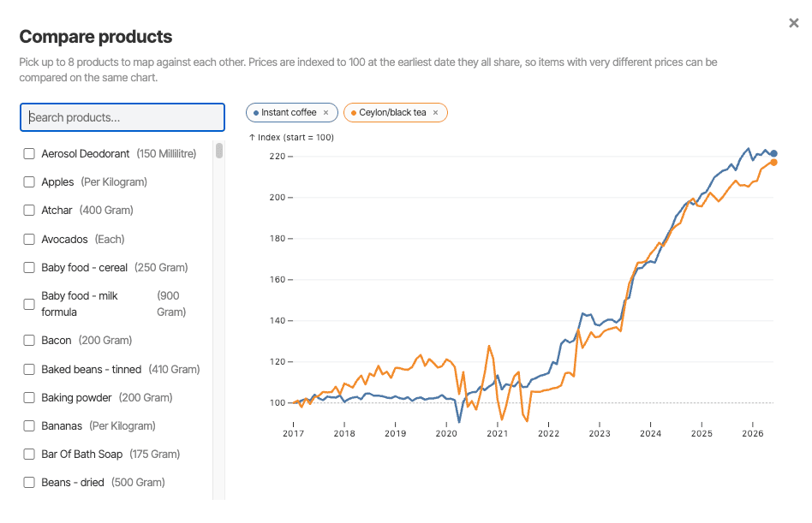Close the Compare products dialog
This screenshot has width=812, height=523.
pos(793,23)
